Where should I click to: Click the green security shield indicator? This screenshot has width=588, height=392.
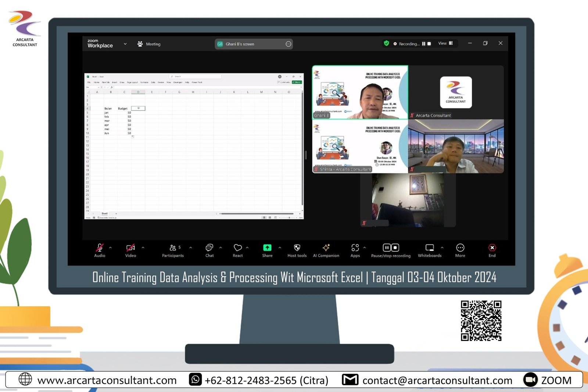[x=386, y=43]
